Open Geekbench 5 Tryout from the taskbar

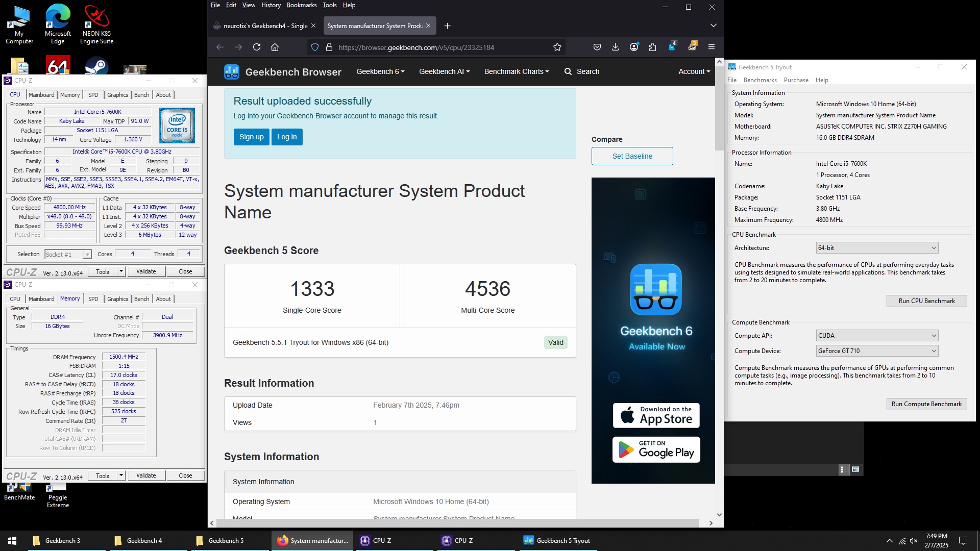(557, 541)
